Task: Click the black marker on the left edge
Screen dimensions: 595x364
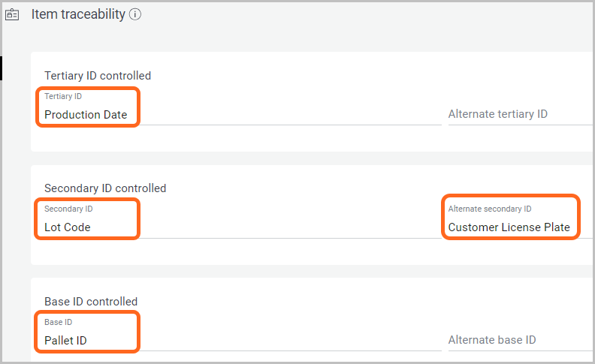Action: tap(2, 68)
